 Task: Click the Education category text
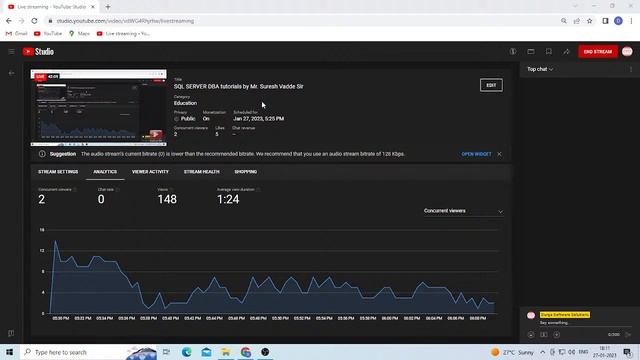pyautogui.click(x=185, y=103)
